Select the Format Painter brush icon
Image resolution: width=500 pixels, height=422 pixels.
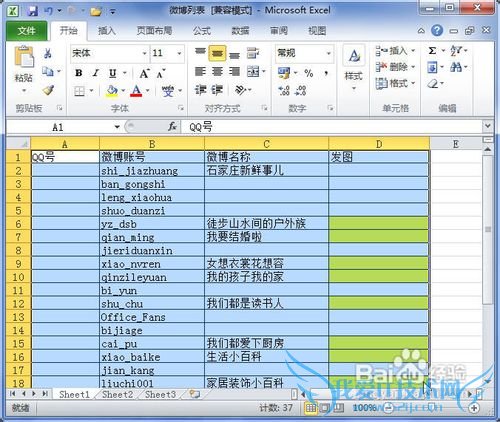[49, 90]
